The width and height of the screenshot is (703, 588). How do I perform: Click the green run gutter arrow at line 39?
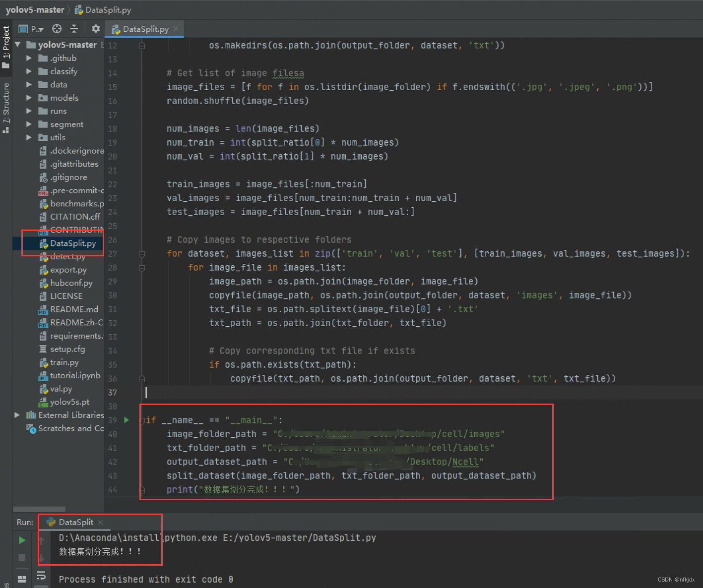point(127,420)
